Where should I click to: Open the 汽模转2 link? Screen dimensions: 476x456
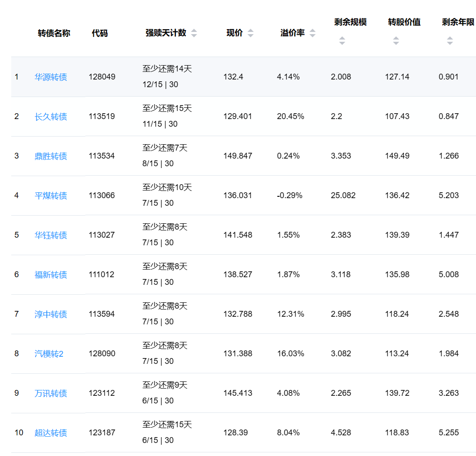[x=49, y=354]
